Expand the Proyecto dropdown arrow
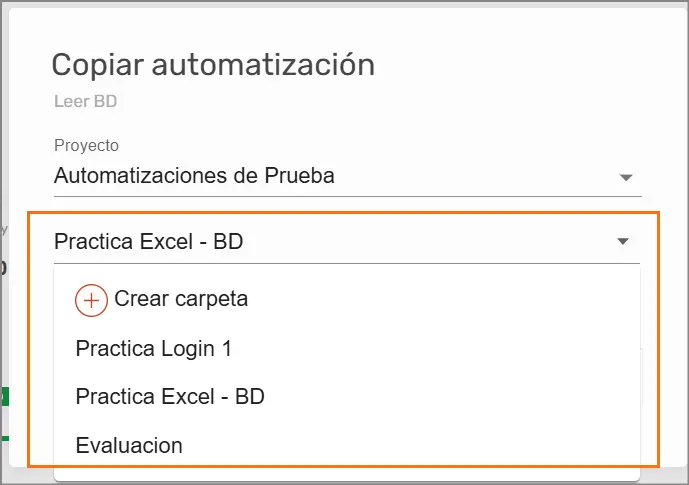Viewport: 689px width, 485px height. coord(626,178)
